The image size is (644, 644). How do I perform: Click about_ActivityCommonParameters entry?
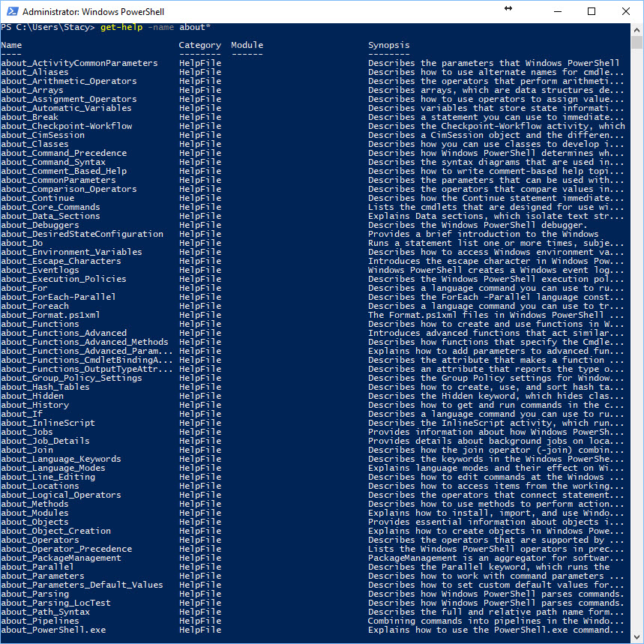tap(79, 63)
